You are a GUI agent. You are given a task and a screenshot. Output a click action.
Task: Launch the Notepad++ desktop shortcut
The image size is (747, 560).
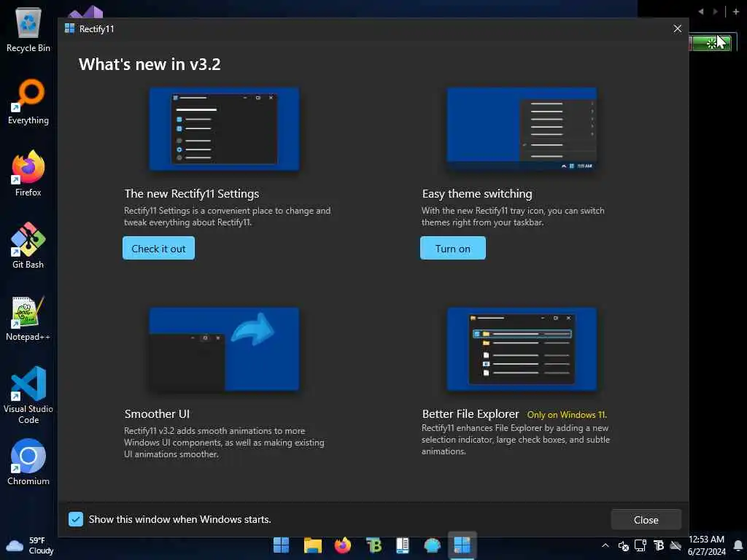point(28,318)
